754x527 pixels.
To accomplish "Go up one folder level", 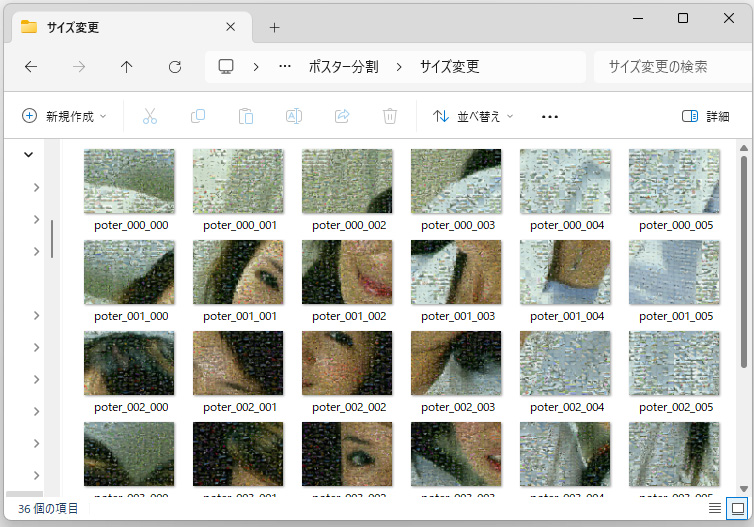I will [x=126, y=67].
